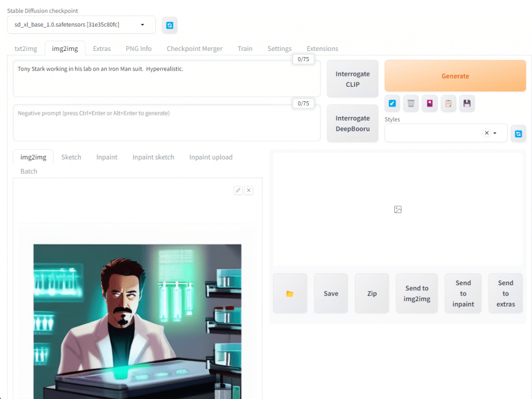Open output folder with the folder icon
532x399 pixels.
pos(290,294)
